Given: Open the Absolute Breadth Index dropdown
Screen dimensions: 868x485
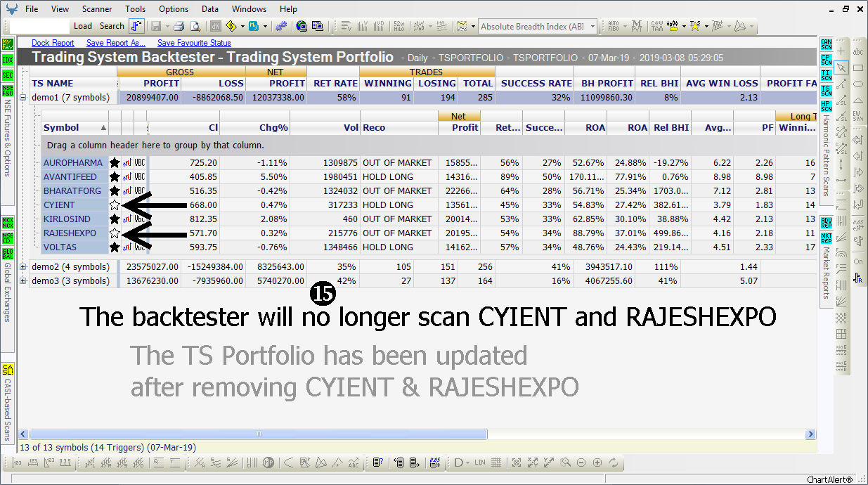Looking at the screenshot, I should tap(592, 27).
